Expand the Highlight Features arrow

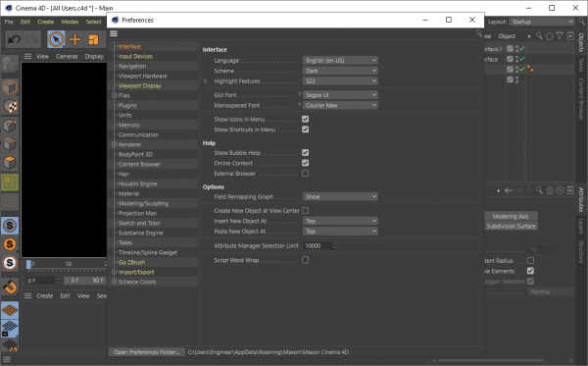(205, 80)
